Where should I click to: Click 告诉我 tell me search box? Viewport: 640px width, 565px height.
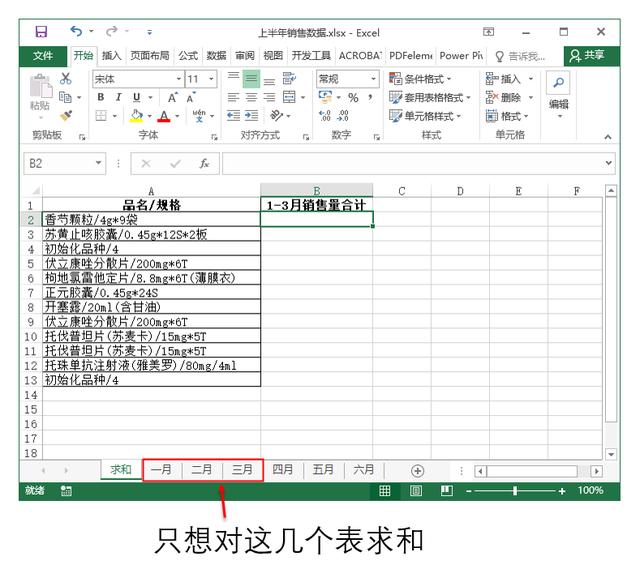coord(520,56)
